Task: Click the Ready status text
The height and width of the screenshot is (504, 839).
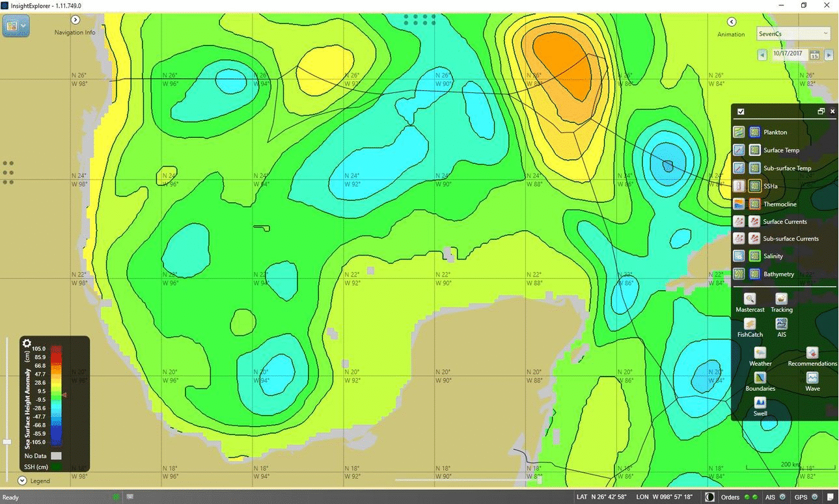Action: pos(11,497)
